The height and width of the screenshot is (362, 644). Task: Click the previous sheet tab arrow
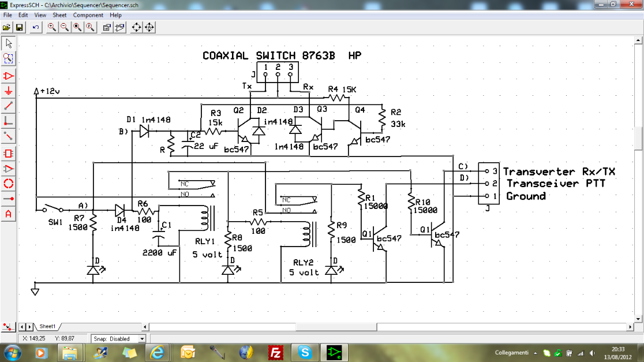[x=22, y=327]
